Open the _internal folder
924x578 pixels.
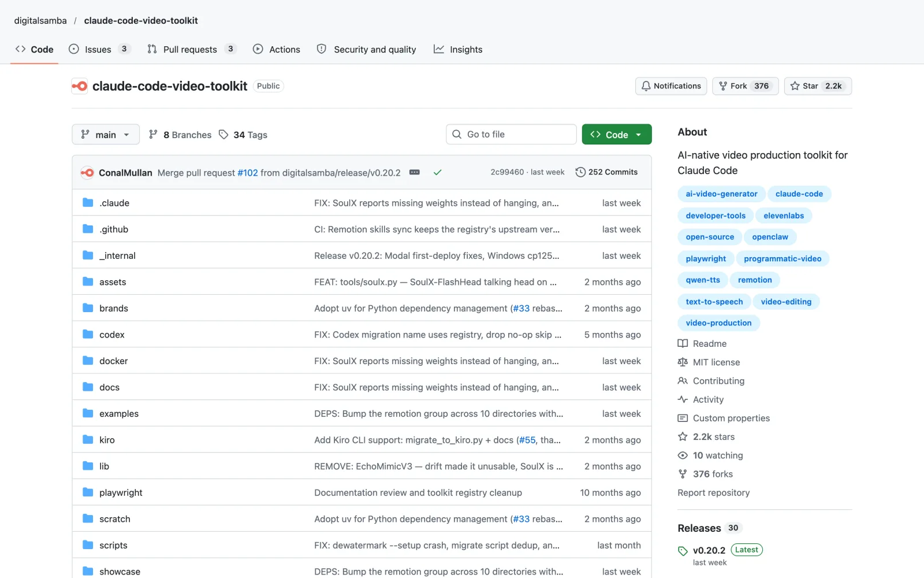pyautogui.click(x=117, y=255)
